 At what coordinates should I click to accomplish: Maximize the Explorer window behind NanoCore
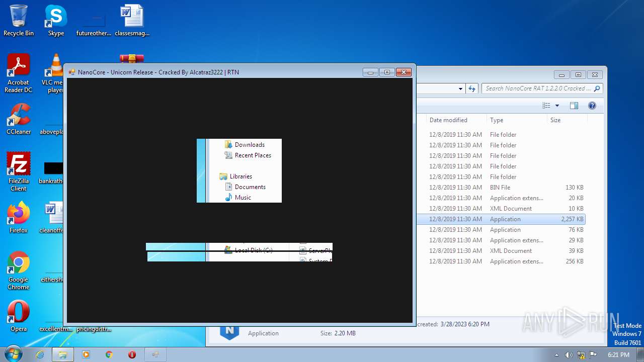[578, 74]
